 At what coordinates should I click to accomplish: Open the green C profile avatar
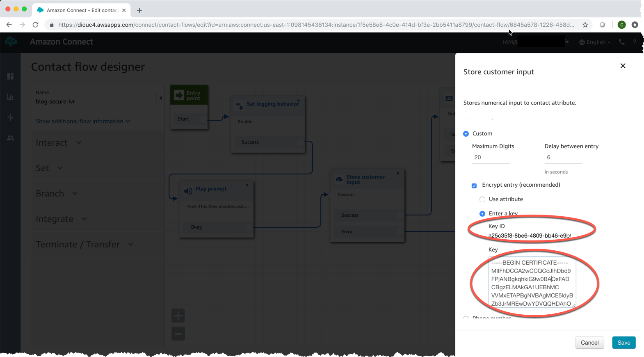tap(622, 25)
